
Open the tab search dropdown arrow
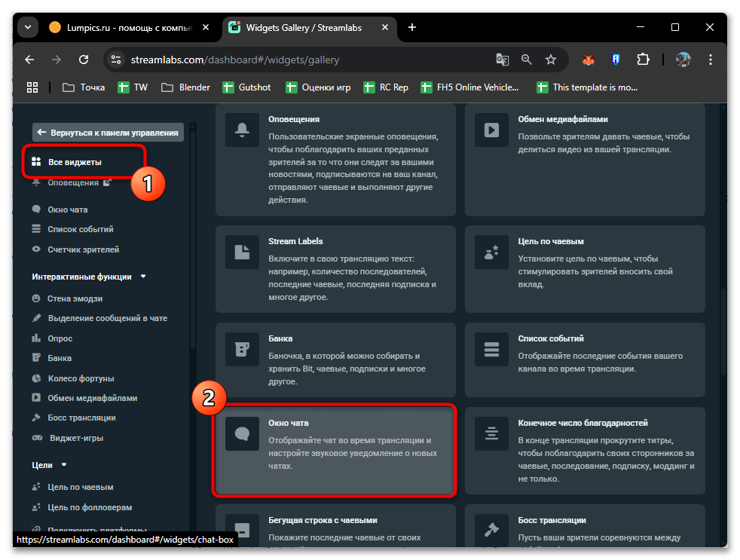coord(28,27)
